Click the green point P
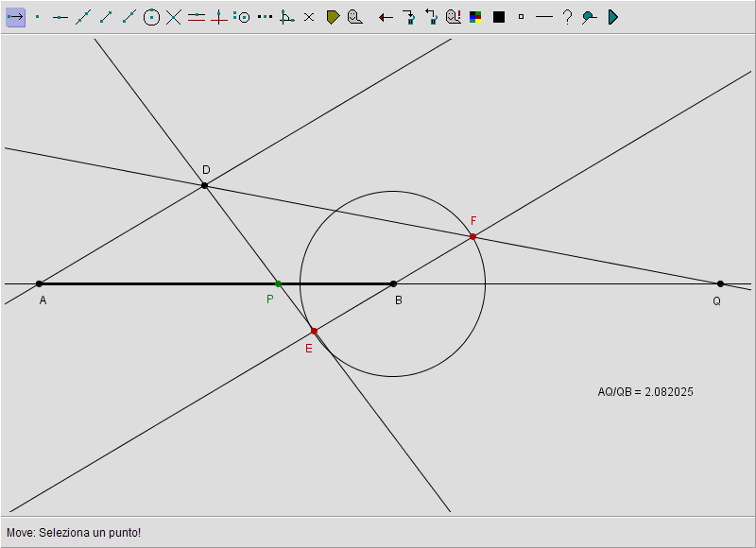 coord(278,283)
